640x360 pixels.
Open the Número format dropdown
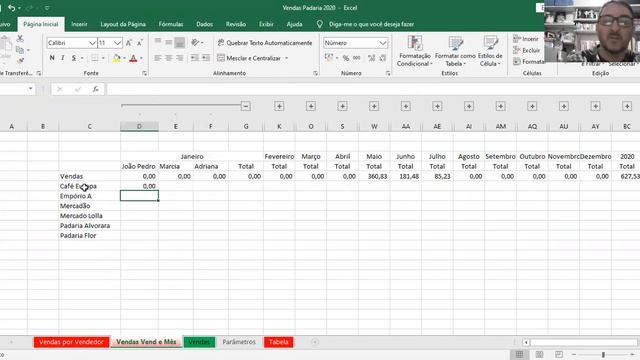point(383,43)
